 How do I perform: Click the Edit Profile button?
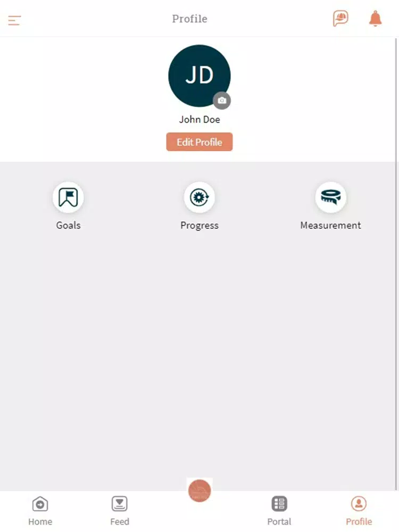coord(199,142)
